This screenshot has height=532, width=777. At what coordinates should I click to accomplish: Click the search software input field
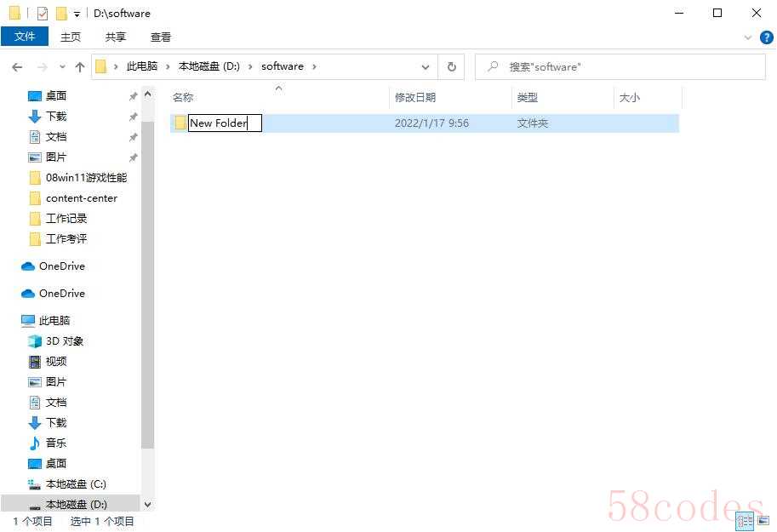620,67
